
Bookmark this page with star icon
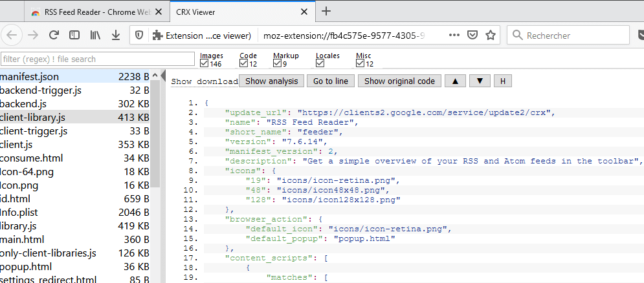pos(491,36)
